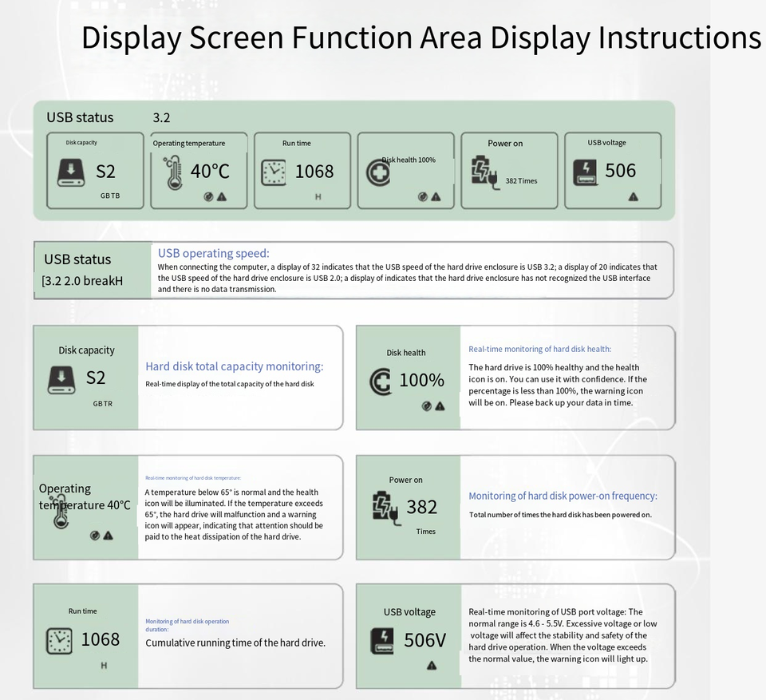Click the '40°C' value in the top temperature tile

click(x=210, y=171)
